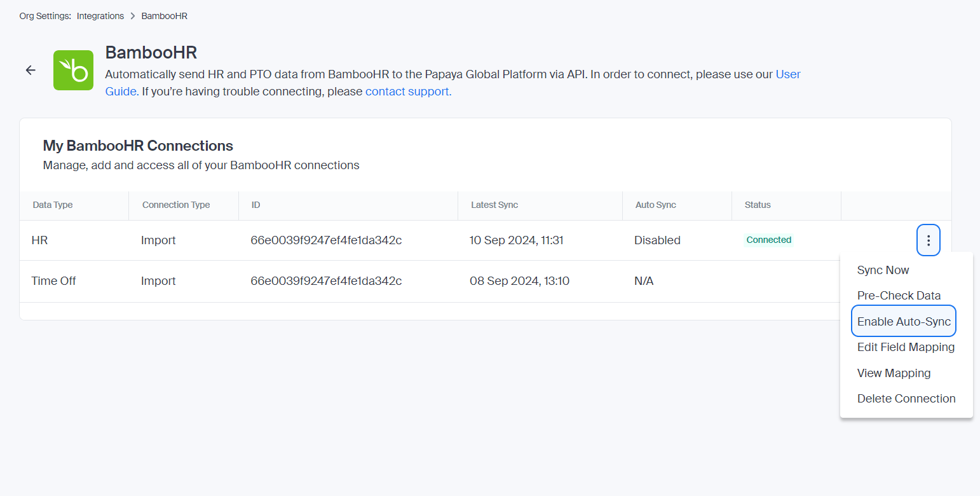Click BambooHR in the breadcrumb trail

click(165, 16)
